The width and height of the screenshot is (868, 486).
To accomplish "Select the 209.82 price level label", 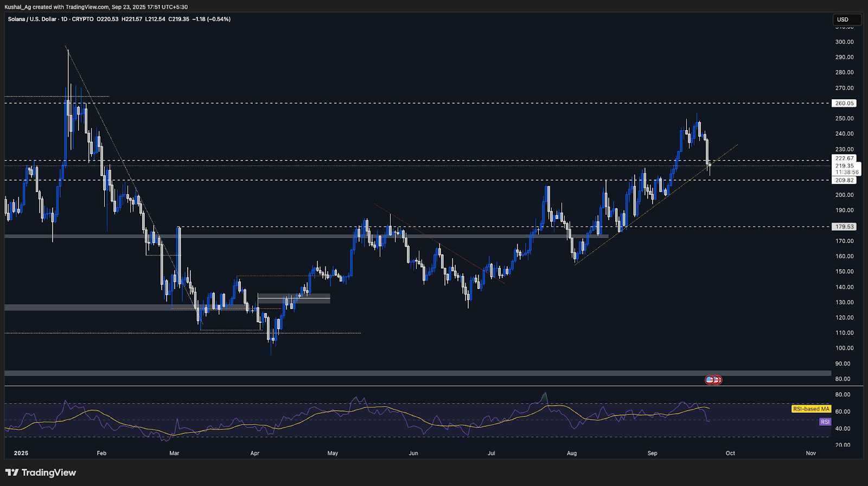I will tap(844, 180).
